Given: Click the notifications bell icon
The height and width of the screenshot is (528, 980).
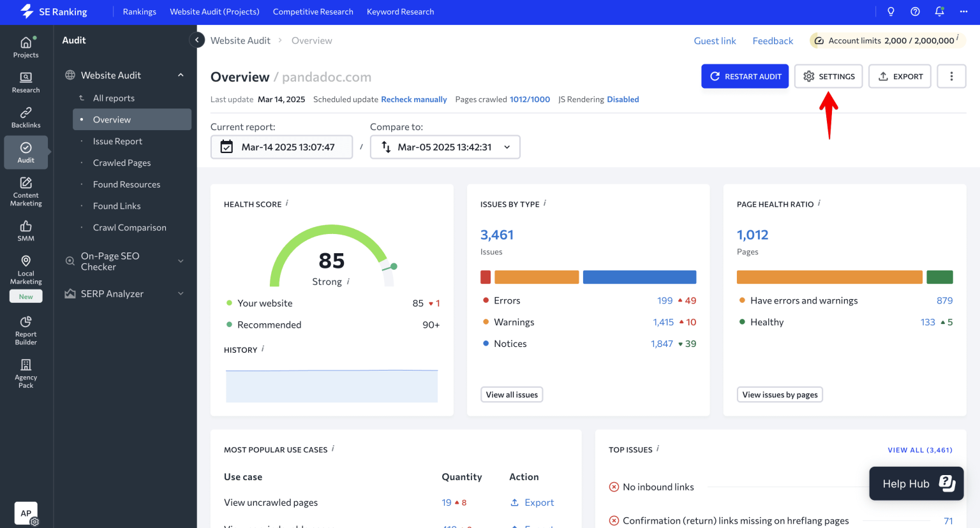Looking at the screenshot, I should [x=939, y=11].
